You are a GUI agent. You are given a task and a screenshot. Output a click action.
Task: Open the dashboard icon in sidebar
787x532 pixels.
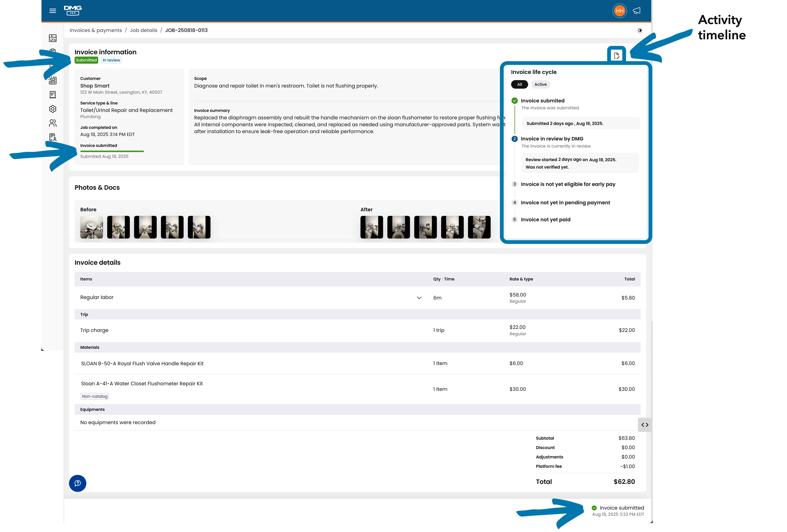(53, 38)
